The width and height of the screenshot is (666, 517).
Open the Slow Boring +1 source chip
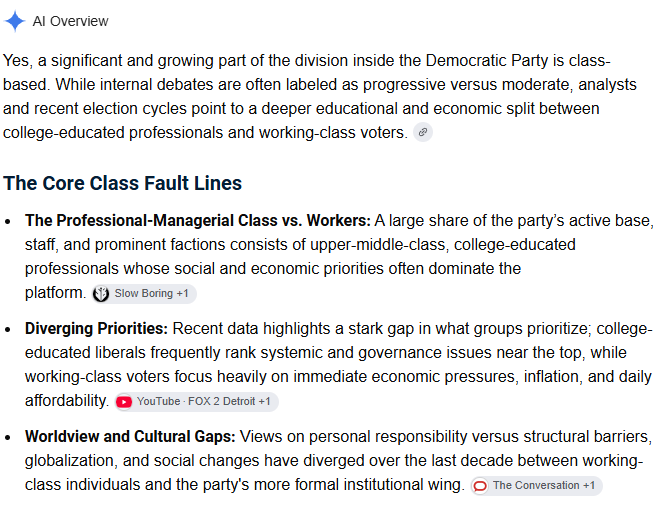click(x=144, y=294)
